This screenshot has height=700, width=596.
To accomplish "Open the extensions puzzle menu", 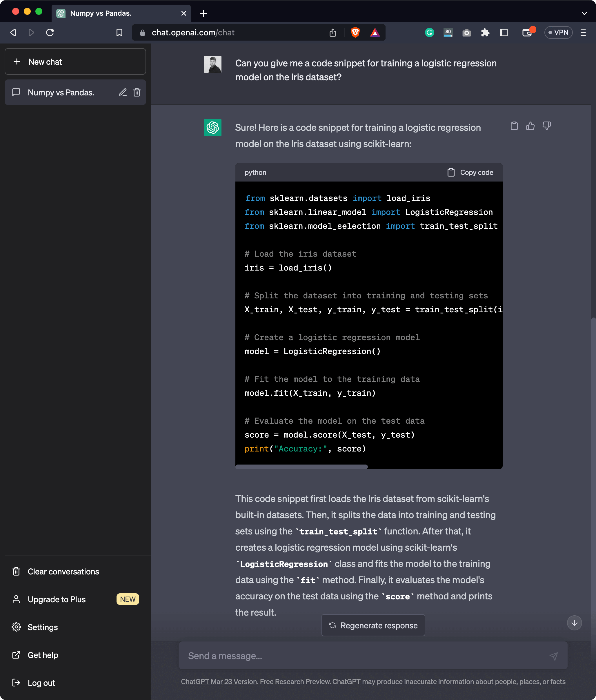I will [x=485, y=32].
